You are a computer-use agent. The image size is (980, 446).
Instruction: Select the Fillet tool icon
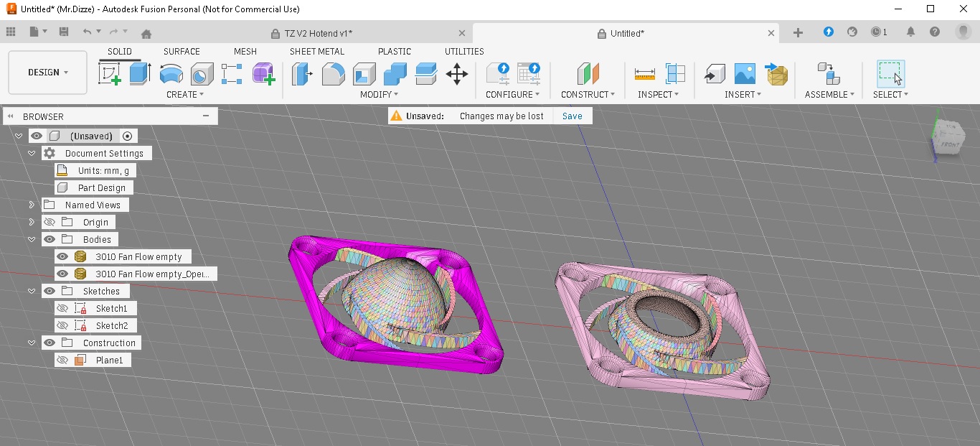pyautogui.click(x=333, y=73)
